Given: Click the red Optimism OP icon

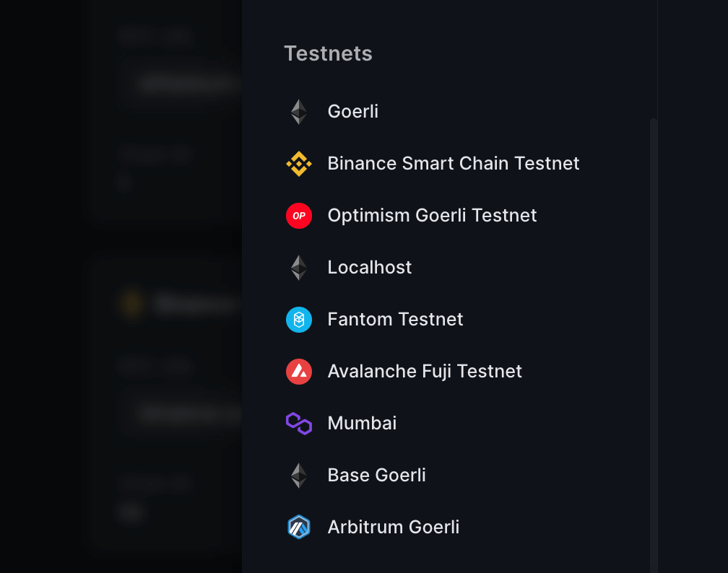Looking at the screenshot, I should 298,216.
